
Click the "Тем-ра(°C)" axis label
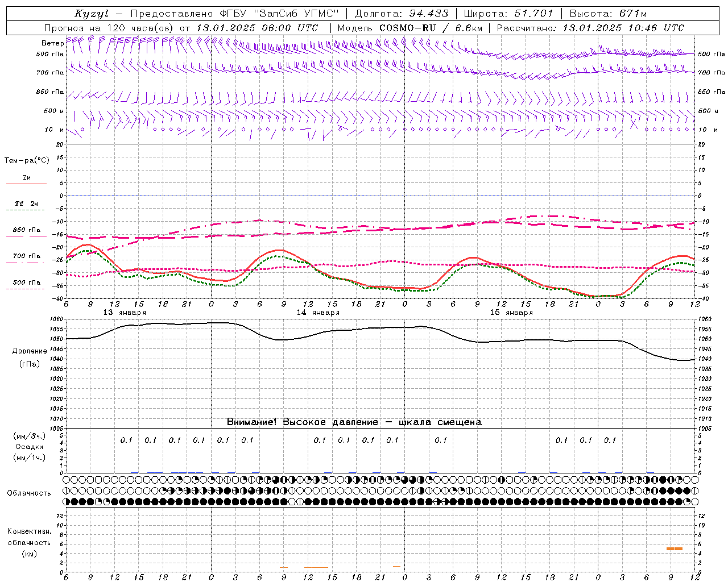tap(27, 161)
